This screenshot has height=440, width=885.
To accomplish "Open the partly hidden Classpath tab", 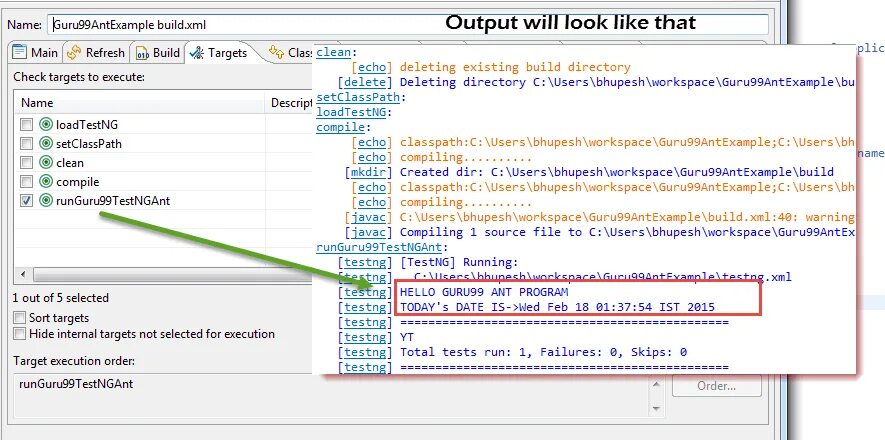I will coord(292,52).
